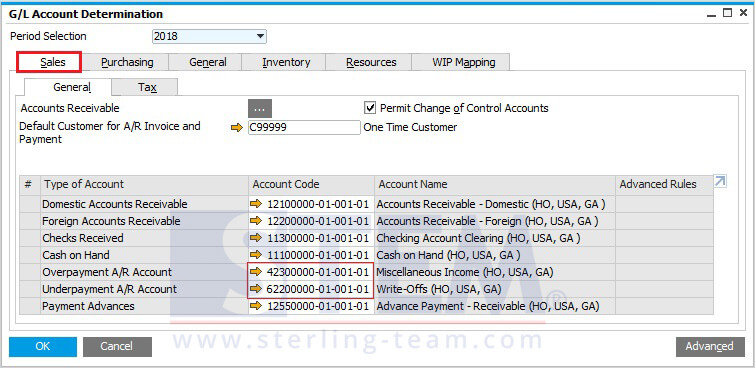
Task: Click the Account Name column header
Action: [495, 184]
